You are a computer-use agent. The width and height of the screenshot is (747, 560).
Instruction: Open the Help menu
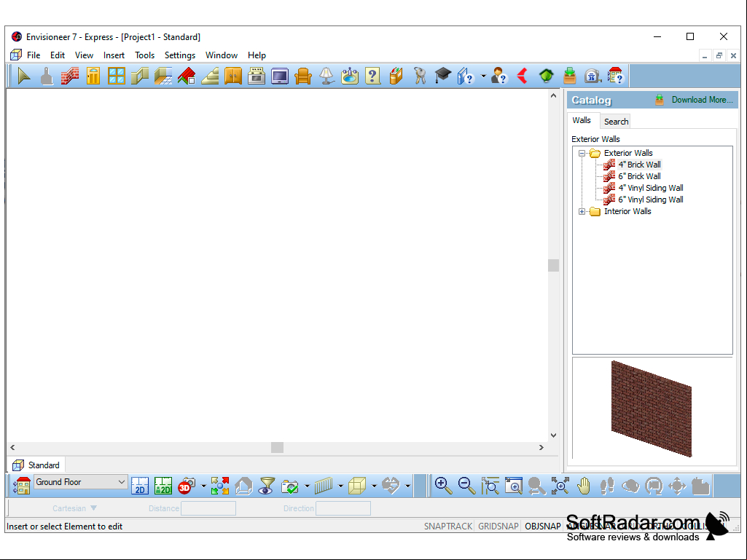tap(257, 55)
